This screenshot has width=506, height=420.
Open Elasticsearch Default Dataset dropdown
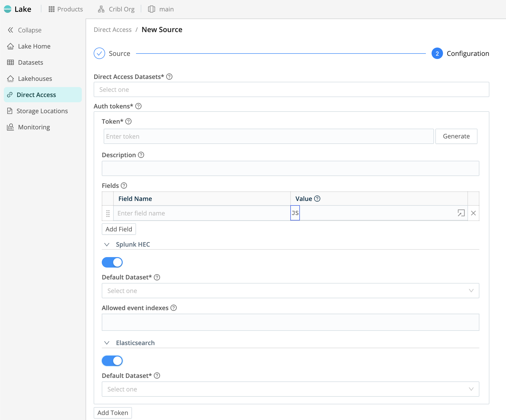click(x=290, y=389)
